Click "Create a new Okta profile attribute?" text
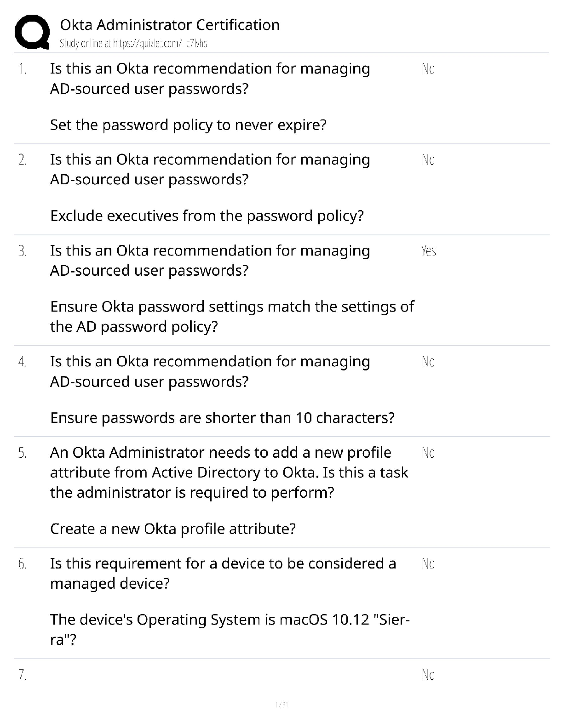This screenshot has height=728, width=563. pyautogui.click(x=172, y=529)
